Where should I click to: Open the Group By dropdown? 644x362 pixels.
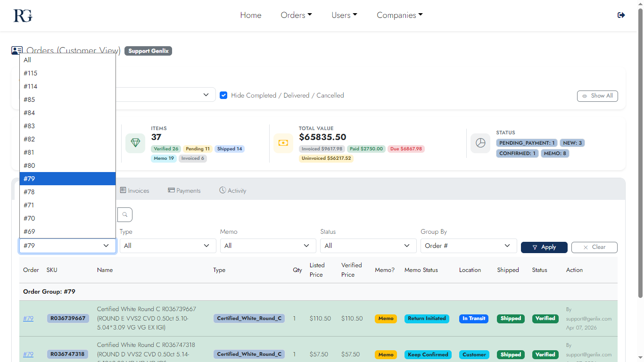pyautogui.click(x=468, y=246)
